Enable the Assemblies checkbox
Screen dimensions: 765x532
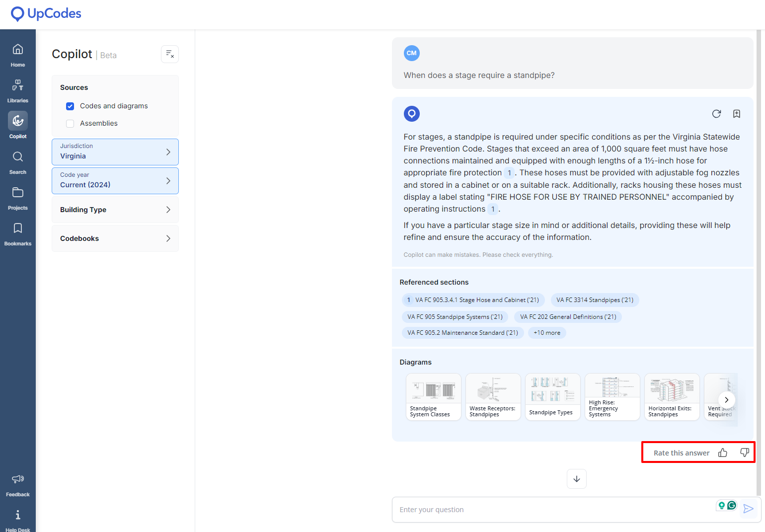(x=70, y=124)
